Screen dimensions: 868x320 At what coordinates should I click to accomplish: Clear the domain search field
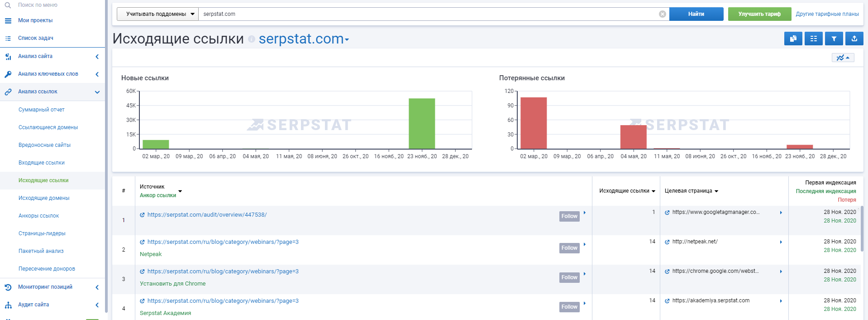[x=663, y=14]
